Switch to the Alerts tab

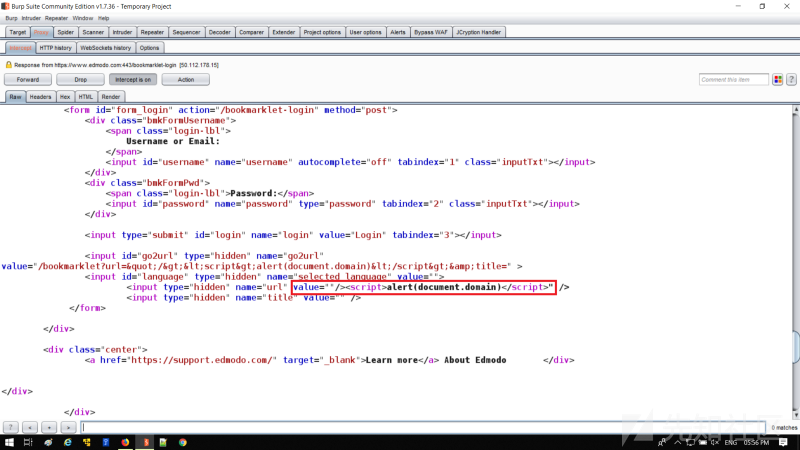tap(397, 32)
